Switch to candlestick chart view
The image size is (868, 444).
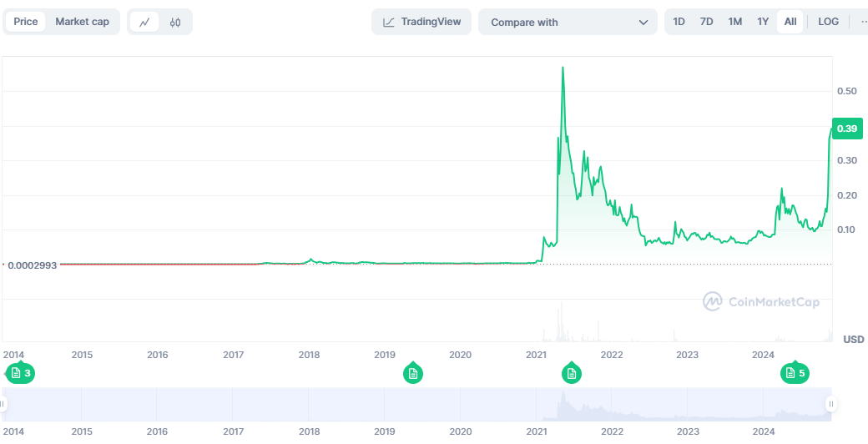[175, 22]
